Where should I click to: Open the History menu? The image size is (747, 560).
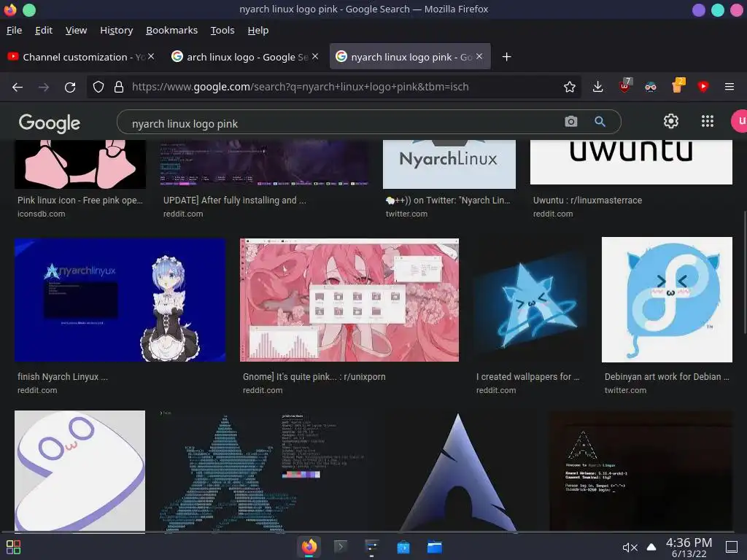tap(116, 31)
